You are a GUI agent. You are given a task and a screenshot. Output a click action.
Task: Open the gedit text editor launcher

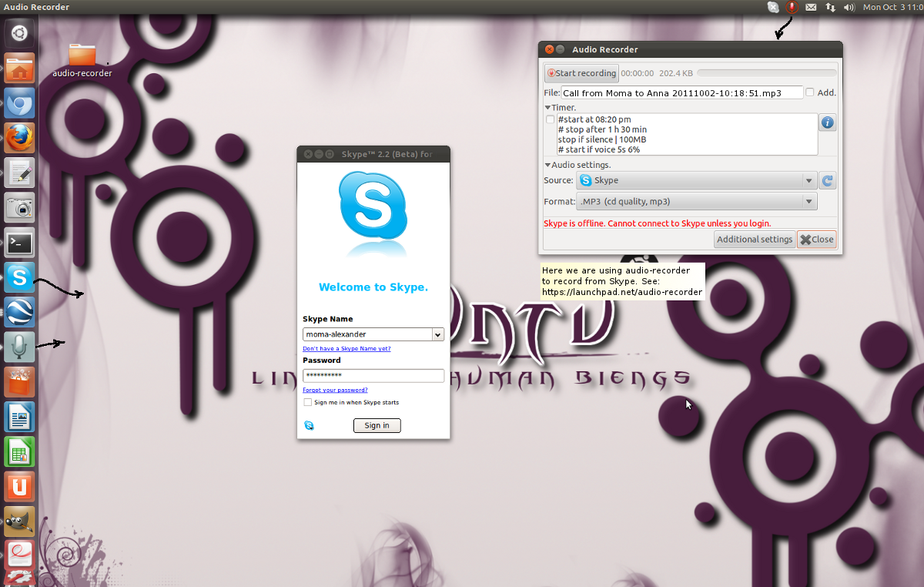[x=19, y=173]
